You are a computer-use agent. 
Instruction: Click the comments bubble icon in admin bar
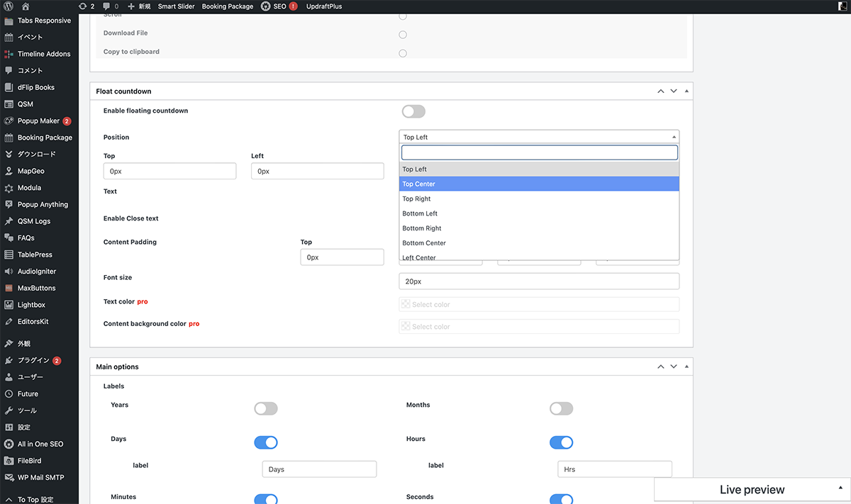point(107,6)
